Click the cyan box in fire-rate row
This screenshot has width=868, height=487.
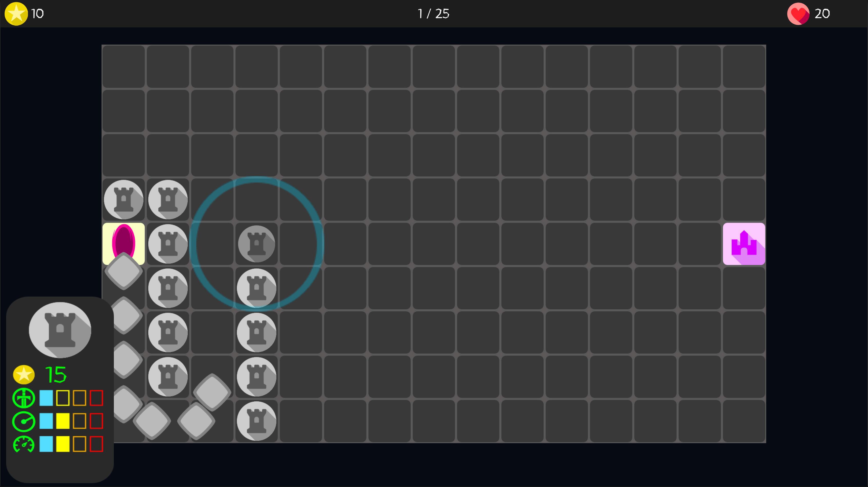pos(46,444)
